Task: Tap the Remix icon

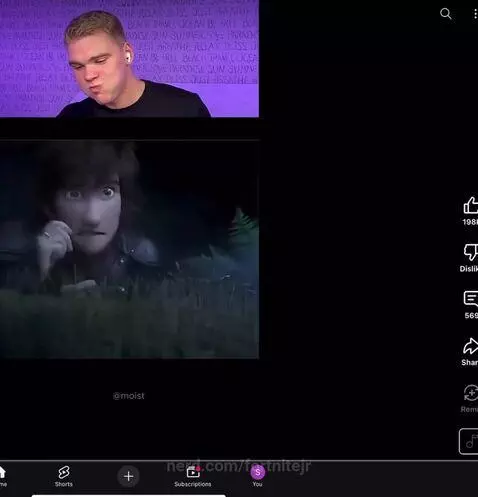Action: (x=471, y=393)
